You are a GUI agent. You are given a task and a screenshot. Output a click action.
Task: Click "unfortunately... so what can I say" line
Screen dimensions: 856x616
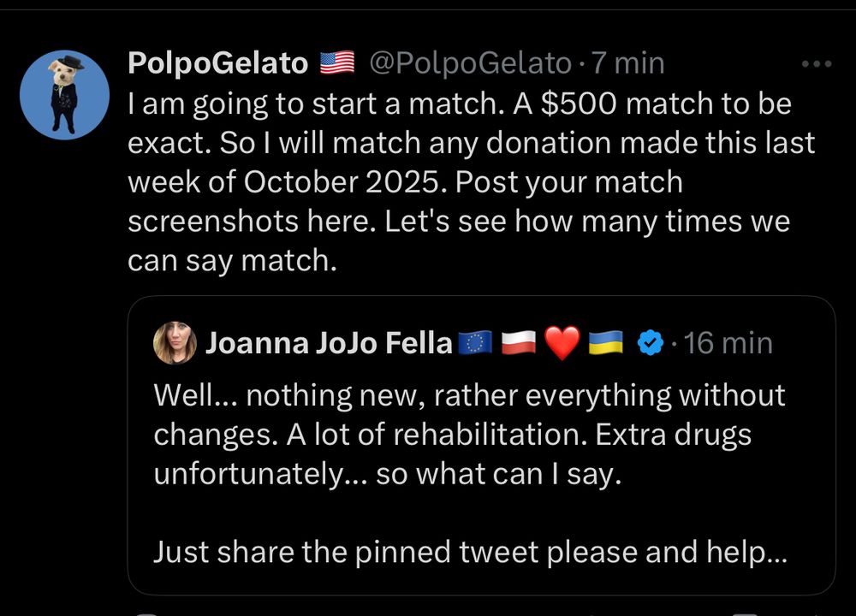pyautogui.click(x=385, y=474)
